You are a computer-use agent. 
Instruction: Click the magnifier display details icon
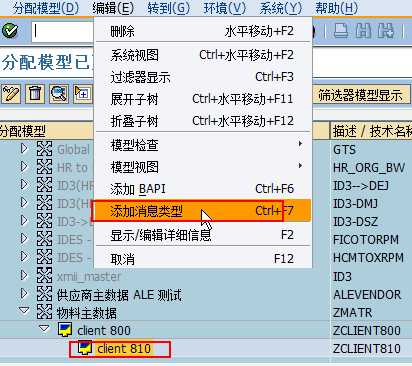[x=59, y=94]
